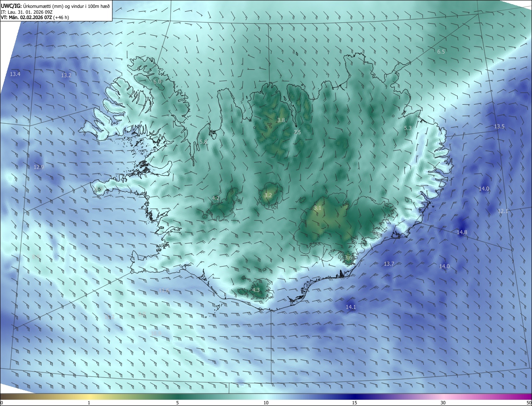Click the 5 tick on the color scale
Screen dimensions: 532x406
tap(177, 403)
